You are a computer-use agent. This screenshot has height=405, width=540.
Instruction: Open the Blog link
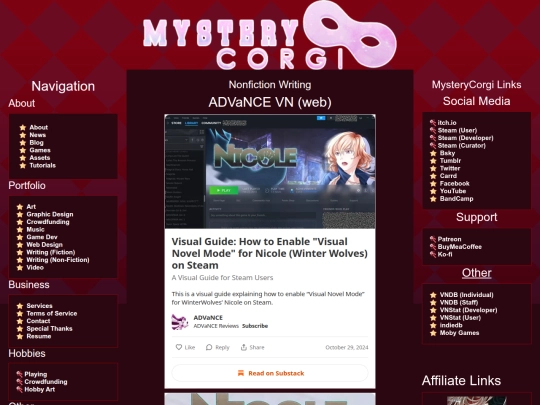point(36,143)
